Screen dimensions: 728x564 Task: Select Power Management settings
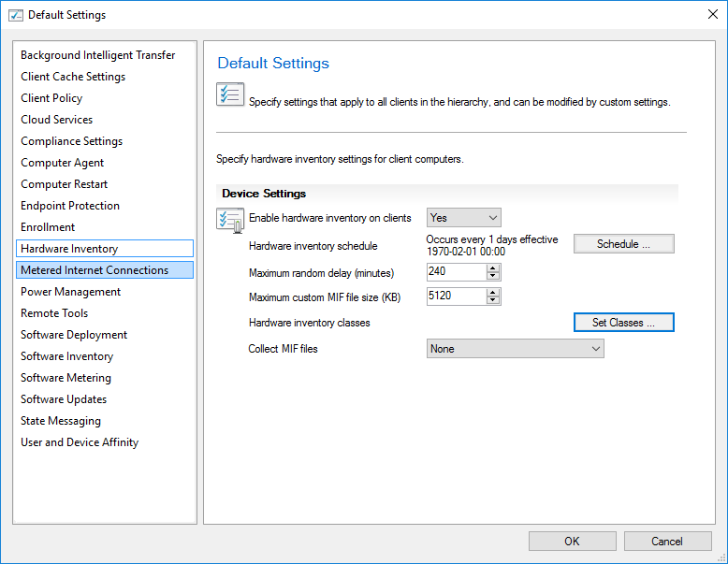(x=105, y=292)
